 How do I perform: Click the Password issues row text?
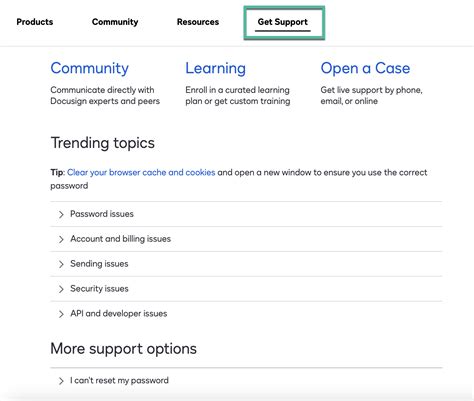coord(102,214)
